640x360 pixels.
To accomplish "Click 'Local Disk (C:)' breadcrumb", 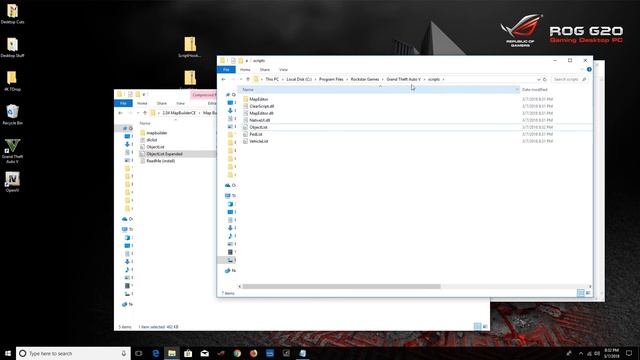I will click(299, 79).
